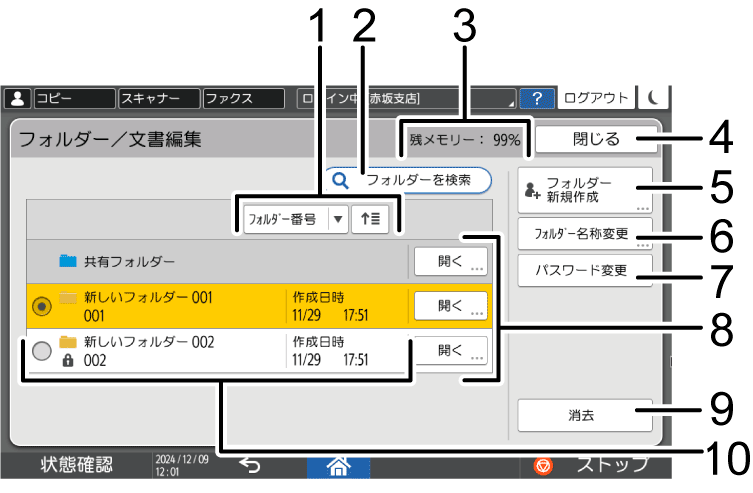This screenshot has height=493, width=753.
Task: Tap the 残メモリー: 99% indicator
Action: 465,140
